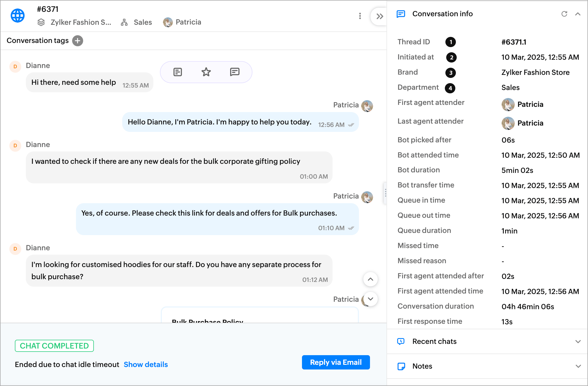This screenshot has width=588, height=386.
Task: Click the Reply via Email button
Action: (336, 362)
